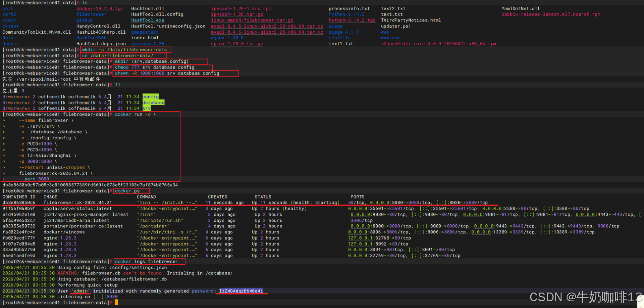Select Python-3.14.2.tgz in the listing
The width and height of the screenshot is (644, 308).
[x=352, y=20]
